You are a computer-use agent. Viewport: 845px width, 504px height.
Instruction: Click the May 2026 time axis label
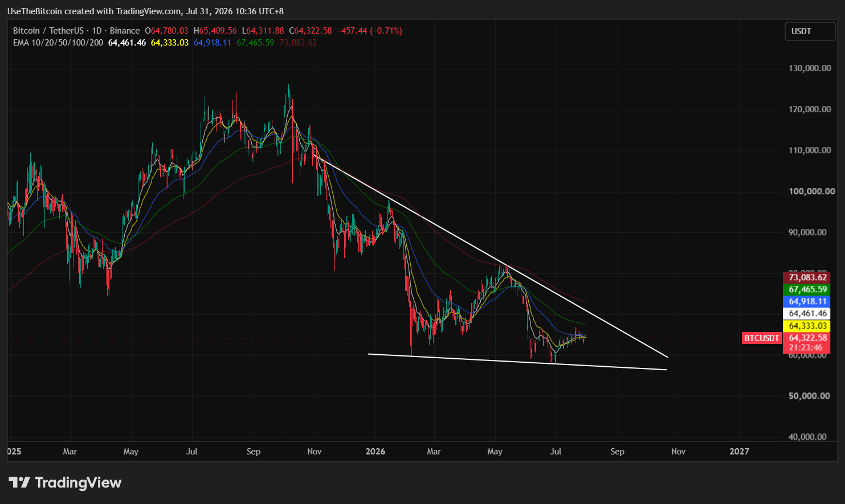tap(495, 452)
